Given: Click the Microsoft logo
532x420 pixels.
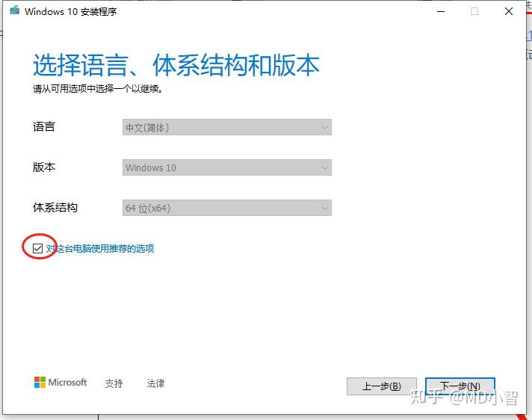Looking at the screenshot, I should pyautogui.click(x=61, y=383).
